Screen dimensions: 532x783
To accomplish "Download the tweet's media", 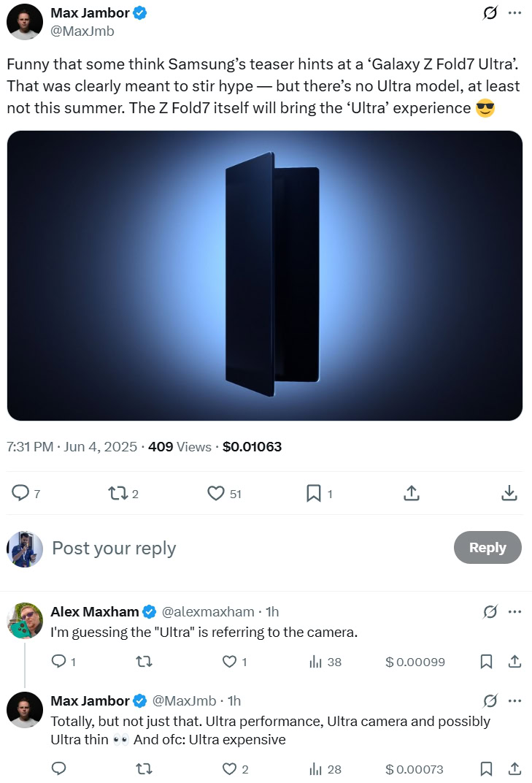I will 509,494.
